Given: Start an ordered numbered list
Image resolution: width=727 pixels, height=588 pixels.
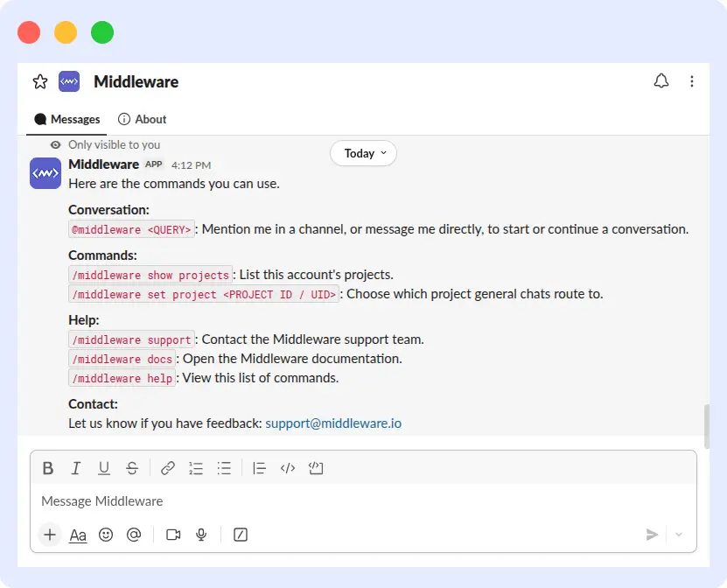Looking at the screenshot, I should pos(196,468).
